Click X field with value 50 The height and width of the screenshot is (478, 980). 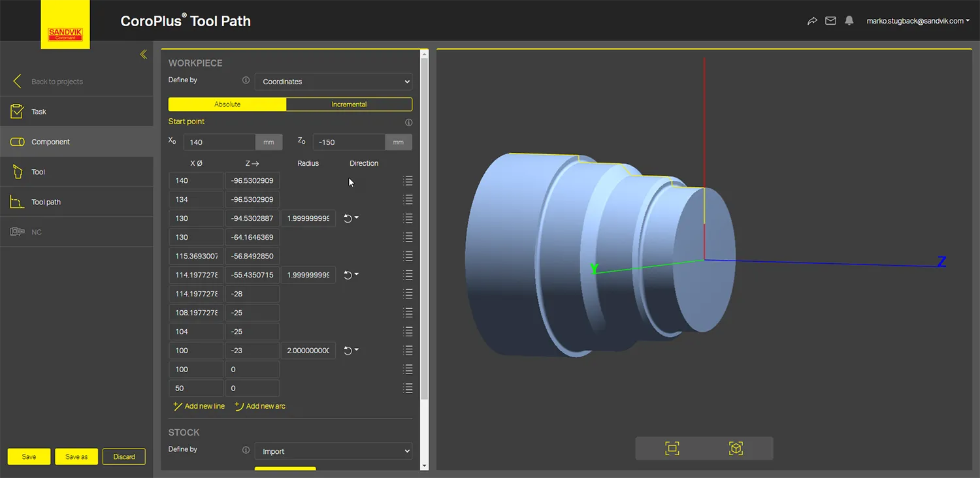click(x=196, y=389)
